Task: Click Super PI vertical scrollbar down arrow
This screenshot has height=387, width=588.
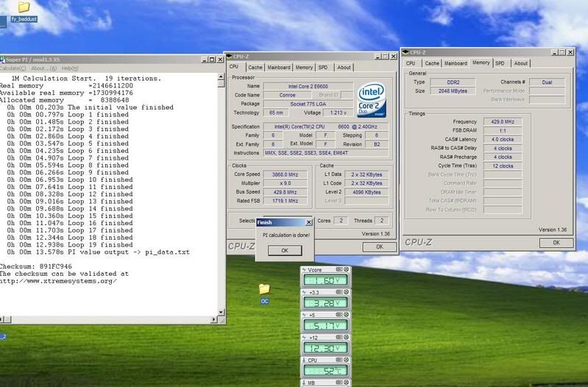Action: (222, 312)
